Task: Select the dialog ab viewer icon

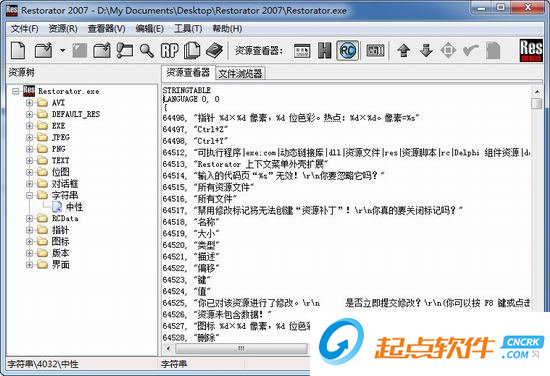Action: (375, 51)
